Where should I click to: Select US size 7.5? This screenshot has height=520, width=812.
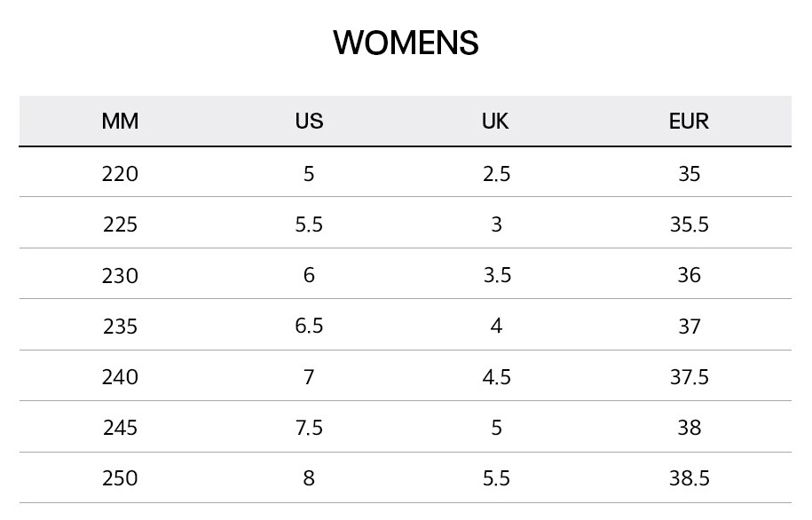309,428
